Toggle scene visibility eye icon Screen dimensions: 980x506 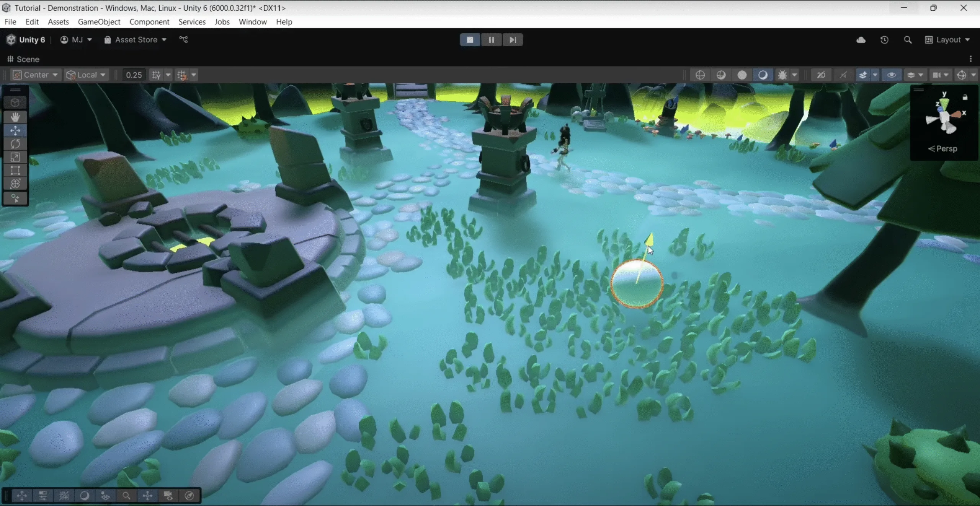click(x=891, y=75)
